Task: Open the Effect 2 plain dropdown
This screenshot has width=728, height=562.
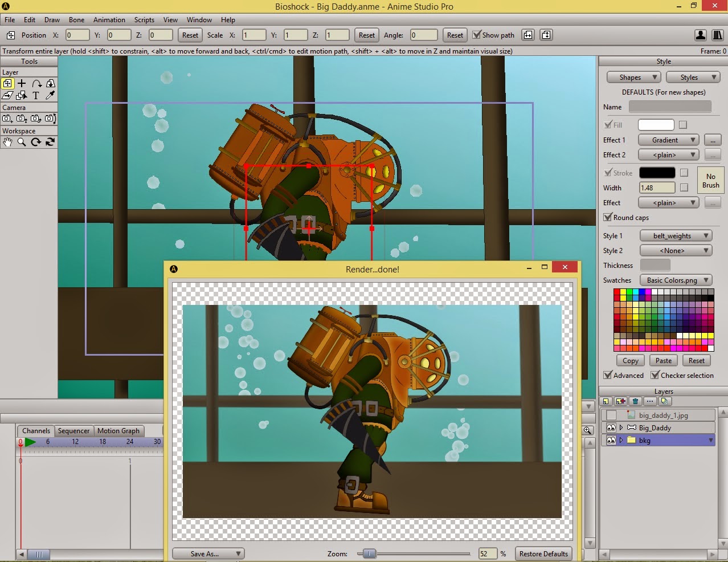Action: 668,154
